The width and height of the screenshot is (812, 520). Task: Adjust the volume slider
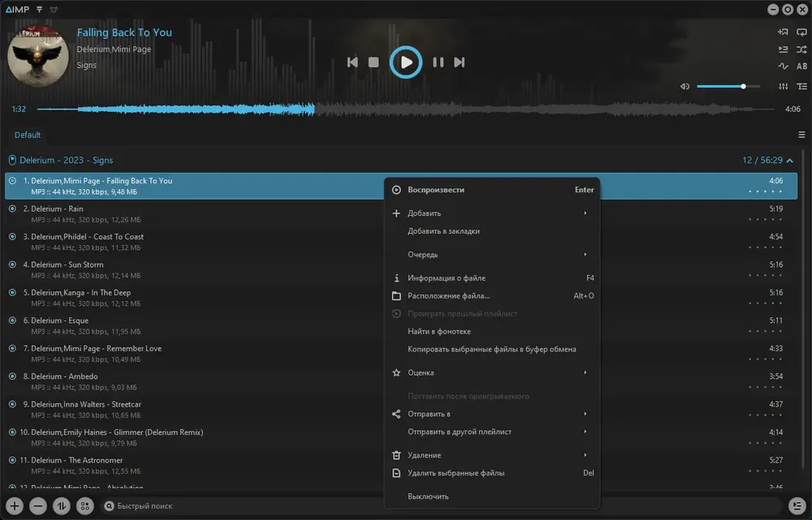coord(728,87)
